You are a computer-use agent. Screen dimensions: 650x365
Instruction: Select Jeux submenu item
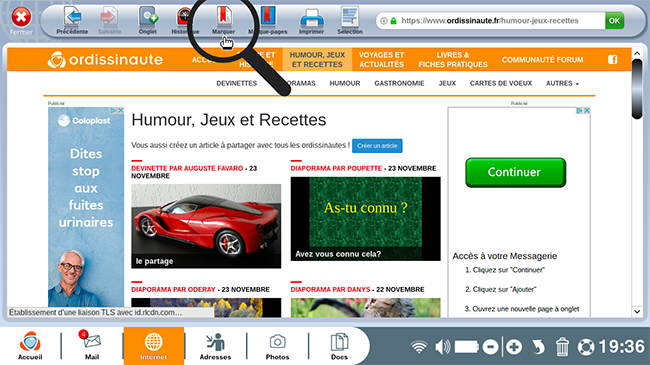[447, 83]
